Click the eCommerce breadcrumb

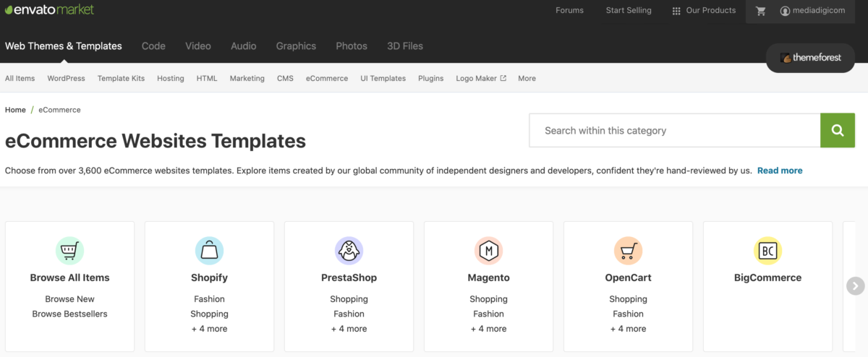coord(59,110)
